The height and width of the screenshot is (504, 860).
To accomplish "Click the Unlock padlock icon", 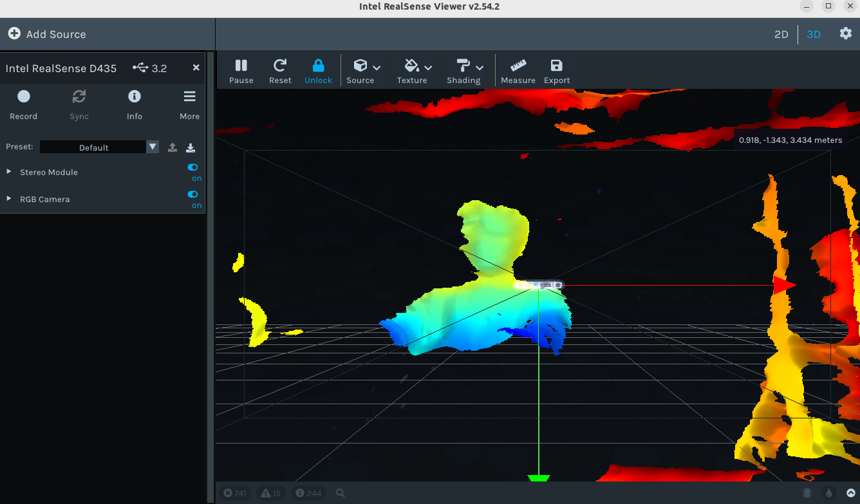I will coord(318,65).
